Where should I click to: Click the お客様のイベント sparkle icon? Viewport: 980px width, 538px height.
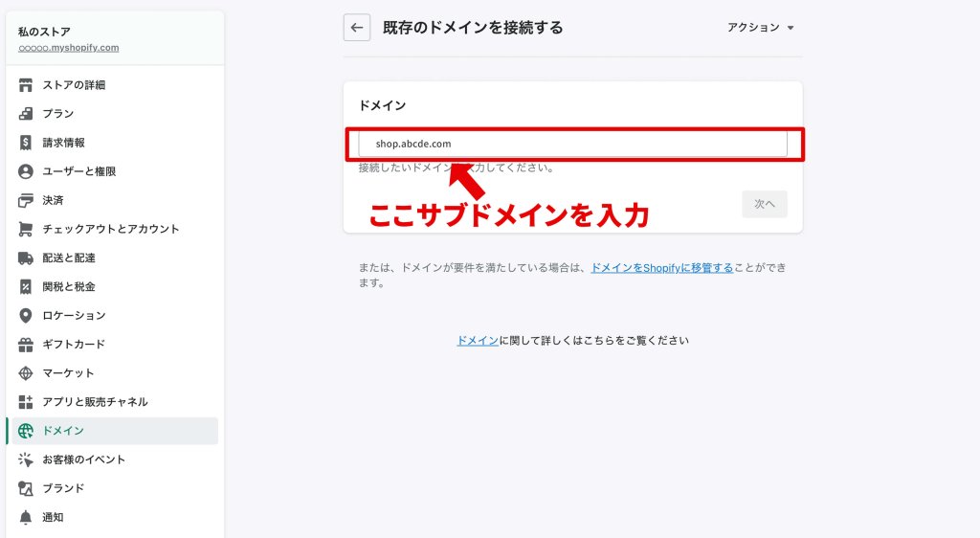(x=26, y=460)
